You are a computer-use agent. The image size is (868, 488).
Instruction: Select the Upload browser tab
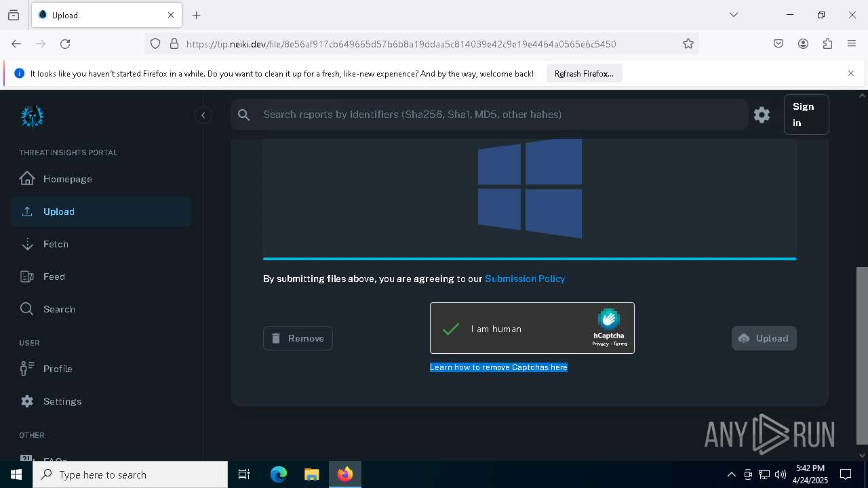106,15
